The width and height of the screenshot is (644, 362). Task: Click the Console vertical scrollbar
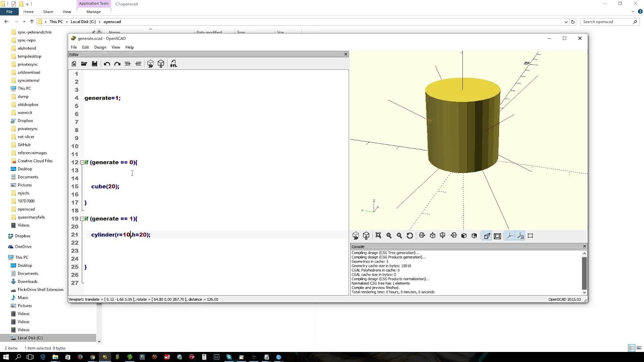pyautogui.click(x=584, y=273)
